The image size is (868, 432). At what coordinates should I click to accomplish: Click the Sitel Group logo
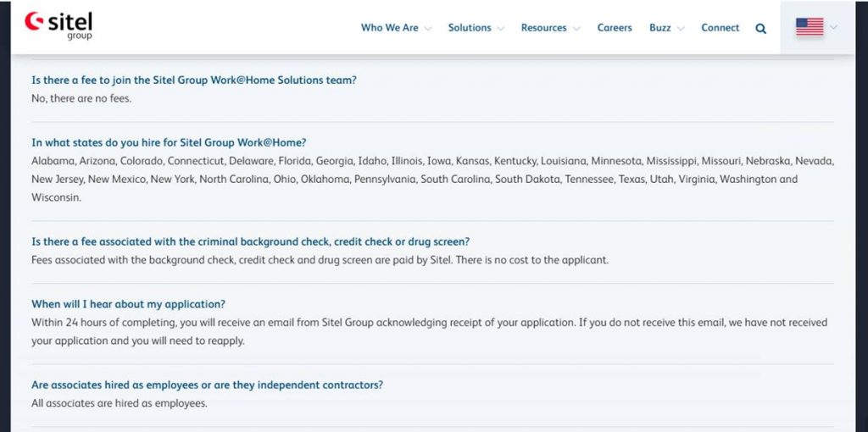coord(59,25)
